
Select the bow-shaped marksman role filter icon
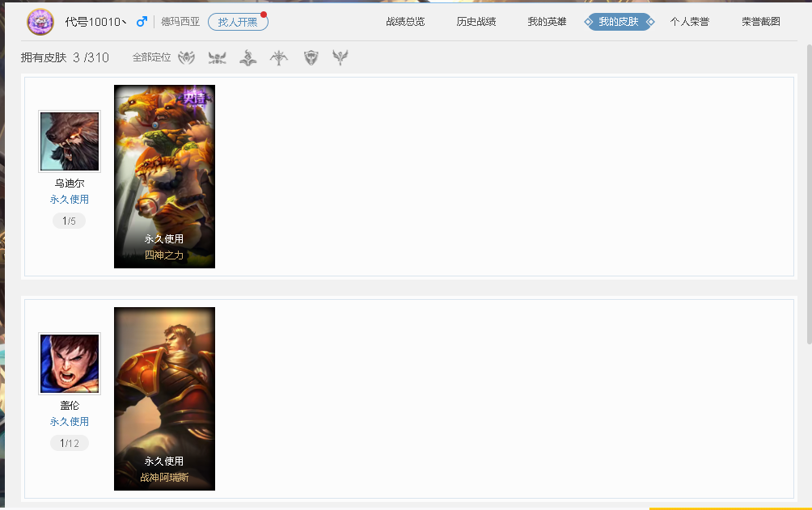click(278, 57)
